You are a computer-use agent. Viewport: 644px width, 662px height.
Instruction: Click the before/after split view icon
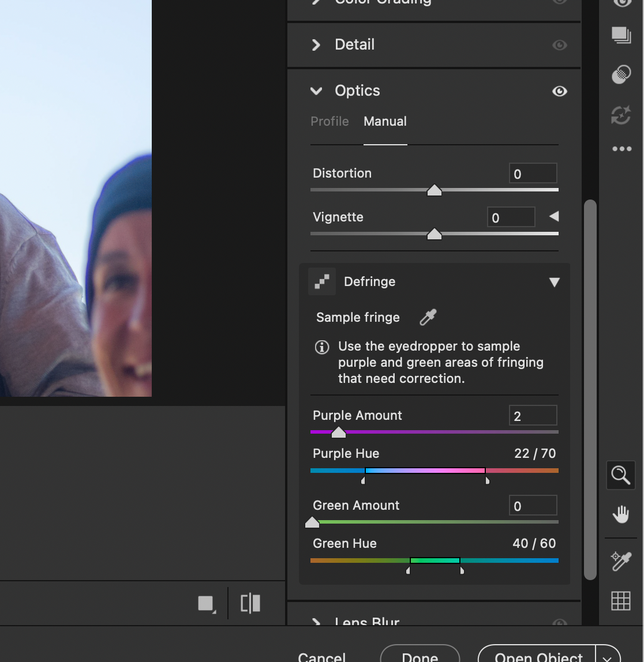pyautogui.click(x=250, y=603)
